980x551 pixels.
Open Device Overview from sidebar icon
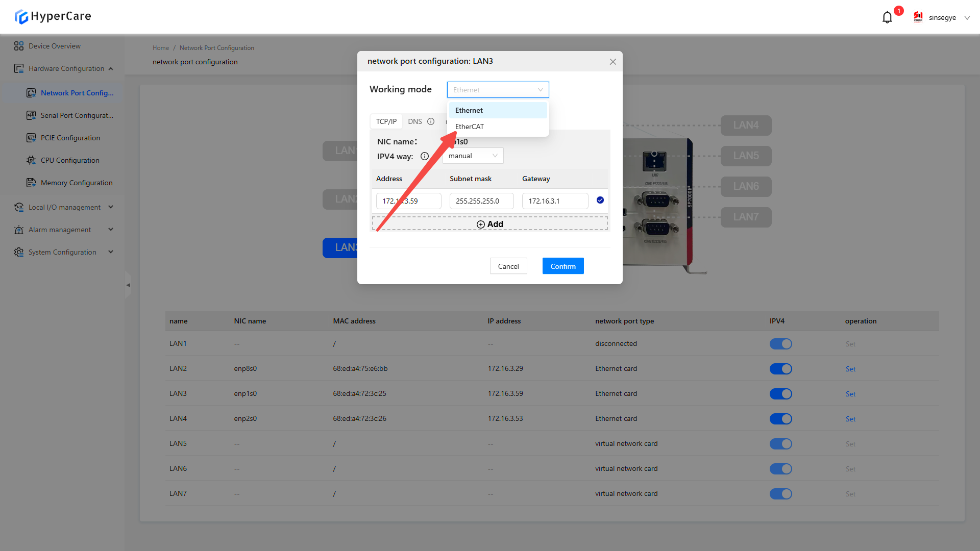point(19,46)
